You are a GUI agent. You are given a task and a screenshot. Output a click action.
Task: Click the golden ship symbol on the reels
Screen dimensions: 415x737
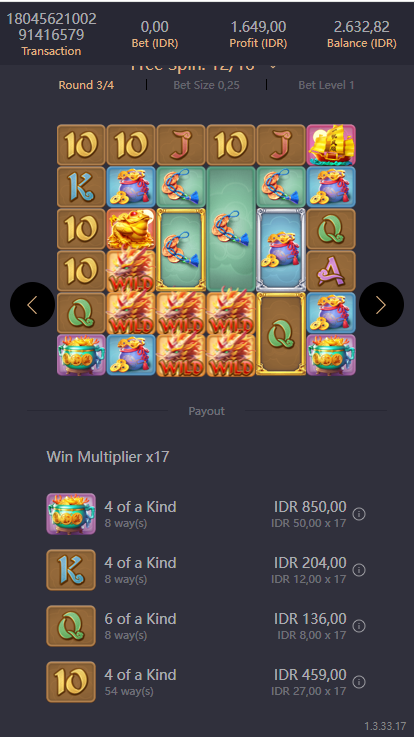[x=331, y=145]
